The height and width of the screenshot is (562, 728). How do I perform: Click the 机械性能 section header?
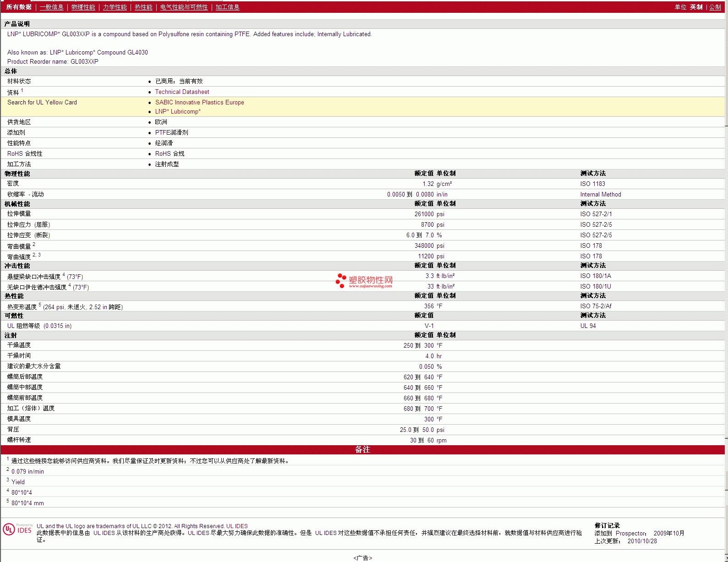tap(17, 204)
